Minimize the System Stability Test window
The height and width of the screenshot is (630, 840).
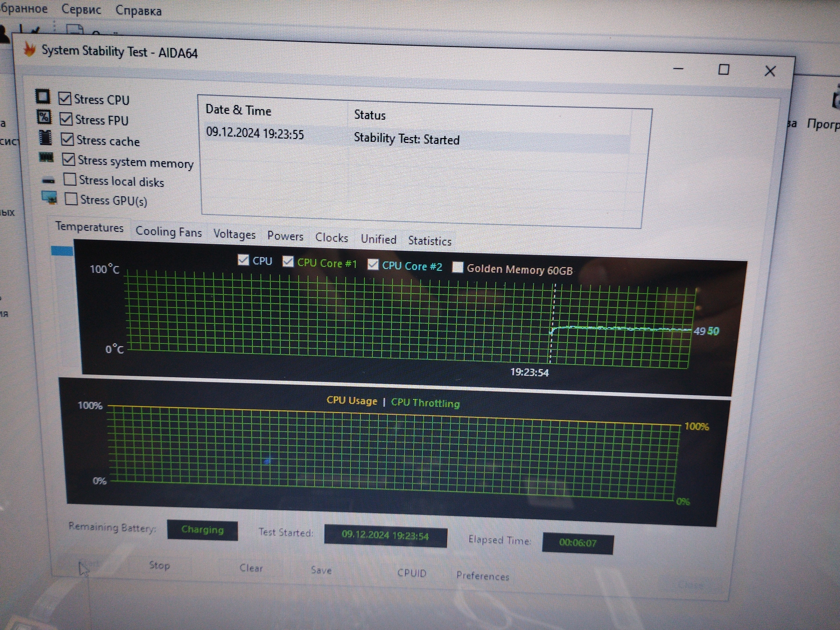(x=678, y=69)
